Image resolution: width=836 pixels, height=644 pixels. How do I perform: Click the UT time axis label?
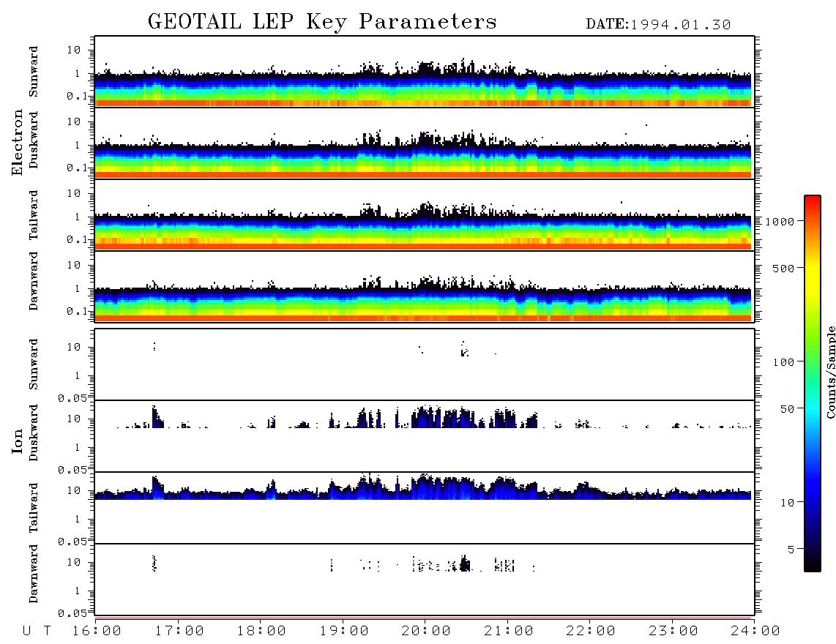click(37, 632)
